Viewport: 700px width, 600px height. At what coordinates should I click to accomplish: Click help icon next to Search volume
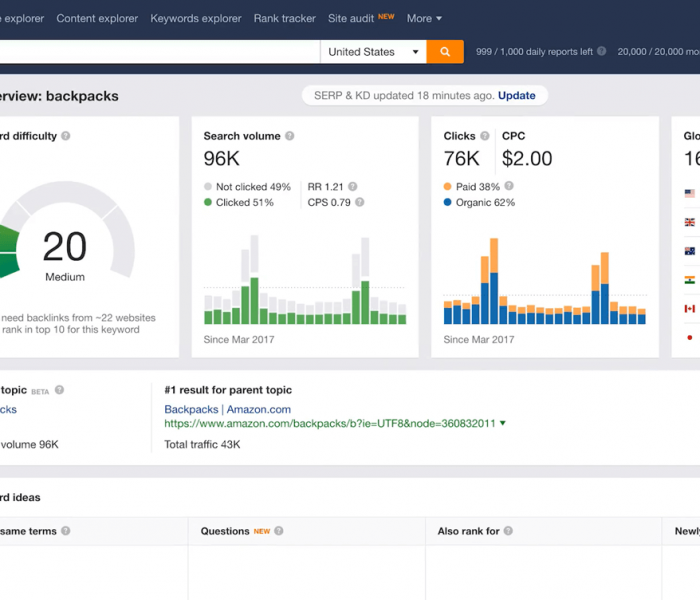[x=289, y=136]
